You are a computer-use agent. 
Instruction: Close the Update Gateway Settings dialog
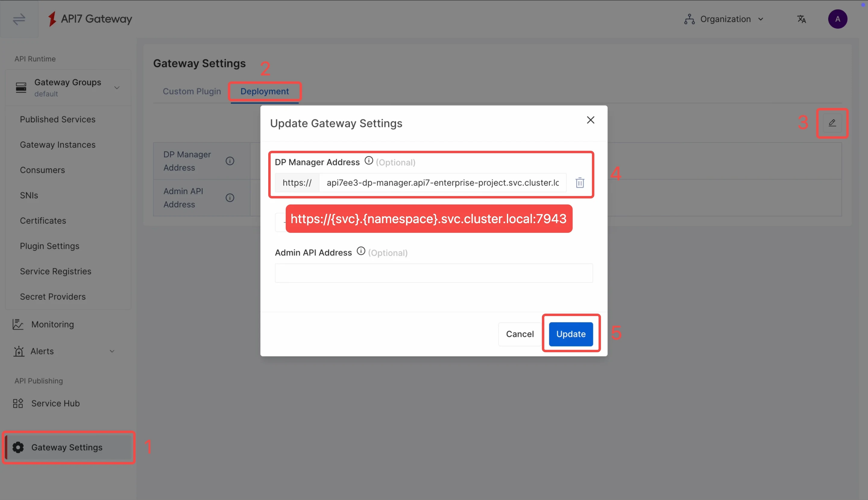(x=590, y=120)
